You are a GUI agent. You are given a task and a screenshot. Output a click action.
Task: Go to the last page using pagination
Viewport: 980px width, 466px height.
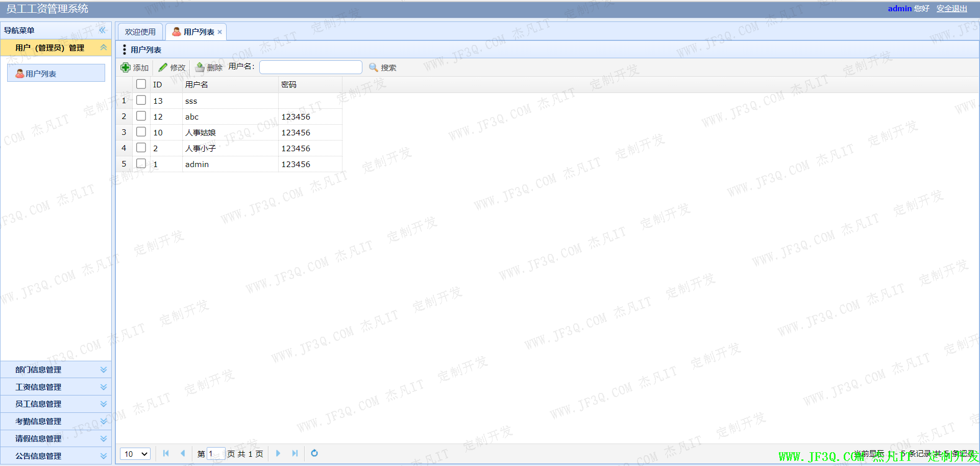click(x=295, y=453)
